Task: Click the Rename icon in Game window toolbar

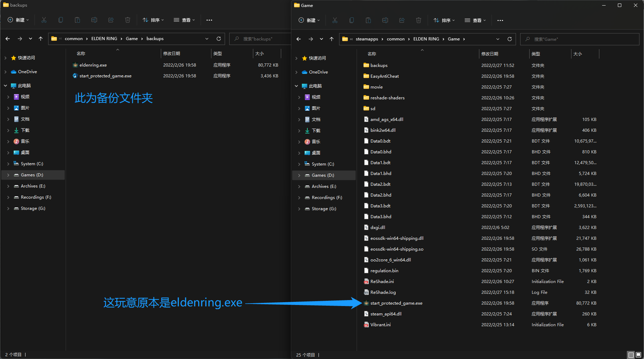Action: coord(385,20)
